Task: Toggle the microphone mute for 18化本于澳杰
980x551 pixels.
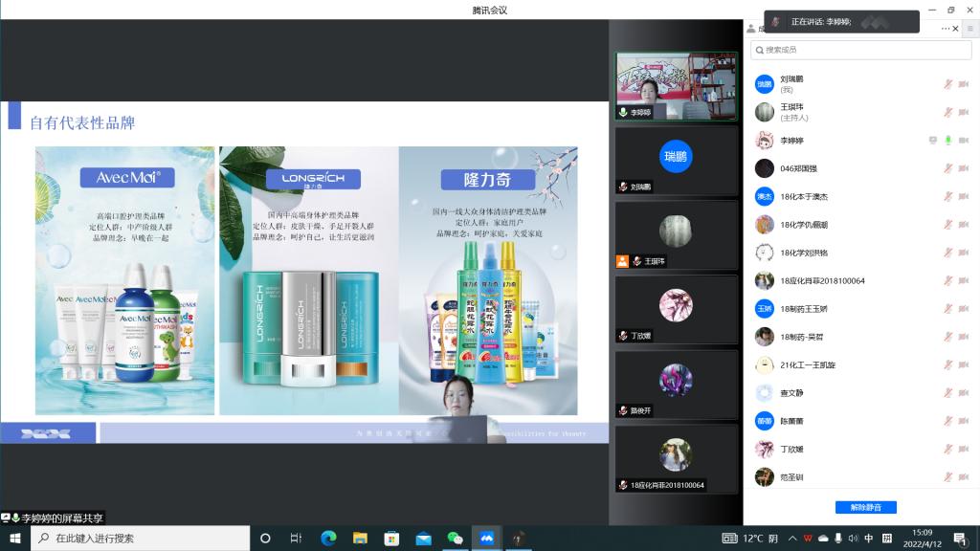Action: coord(947,196)
